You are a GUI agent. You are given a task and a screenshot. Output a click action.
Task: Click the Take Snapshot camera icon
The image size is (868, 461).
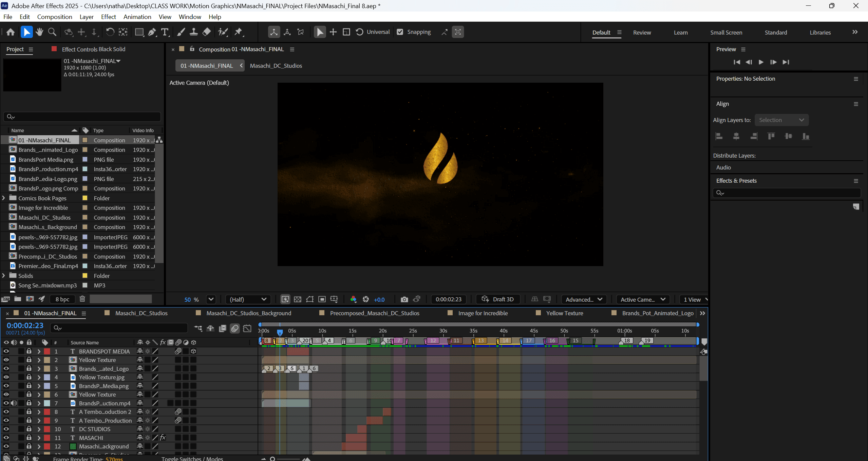pyautogui.click(x=404, y=299)
